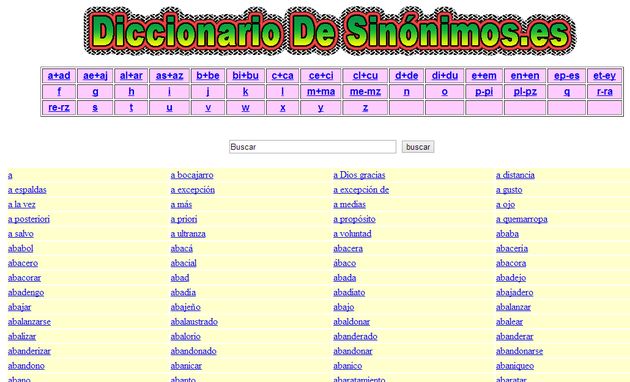Image resolution: width=630 pixels, height=382 pixels.
Task: Open the entry 'abalanzarse'
Action: 29,322
